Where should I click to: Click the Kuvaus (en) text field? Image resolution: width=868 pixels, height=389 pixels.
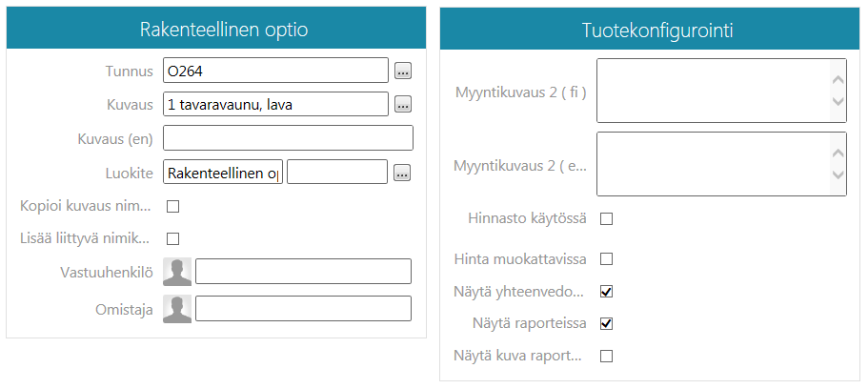coord(288,138)
